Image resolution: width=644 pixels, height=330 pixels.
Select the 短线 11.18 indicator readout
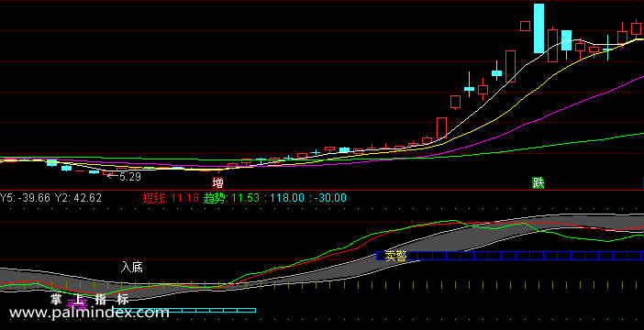[171, 198]
